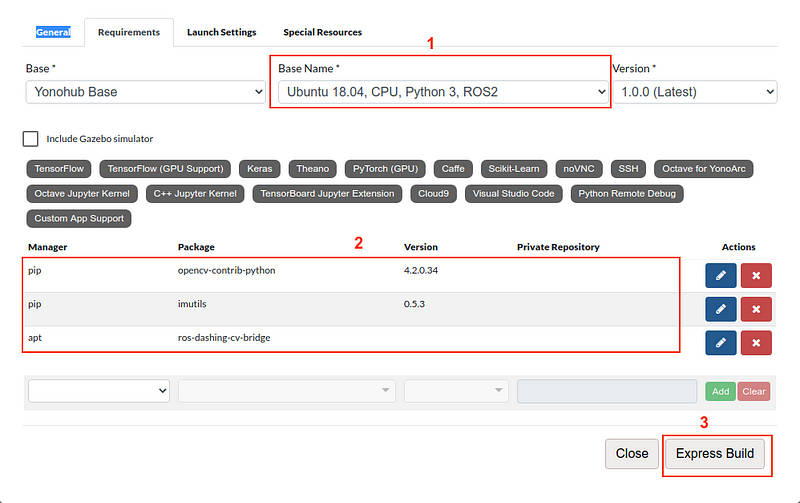This screenshot has width=800, height=503.
Task: Switch to the Requirements tab
Action: point(129,32)
